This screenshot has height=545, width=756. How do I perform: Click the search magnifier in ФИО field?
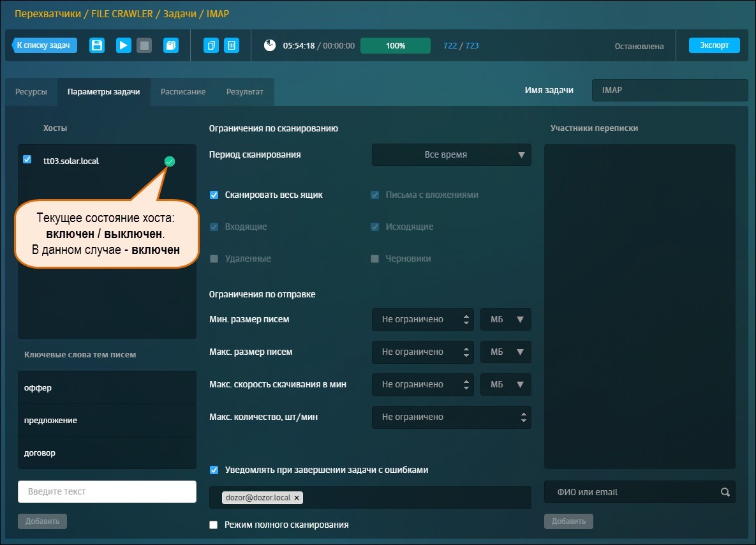click(x=725, y=492)
